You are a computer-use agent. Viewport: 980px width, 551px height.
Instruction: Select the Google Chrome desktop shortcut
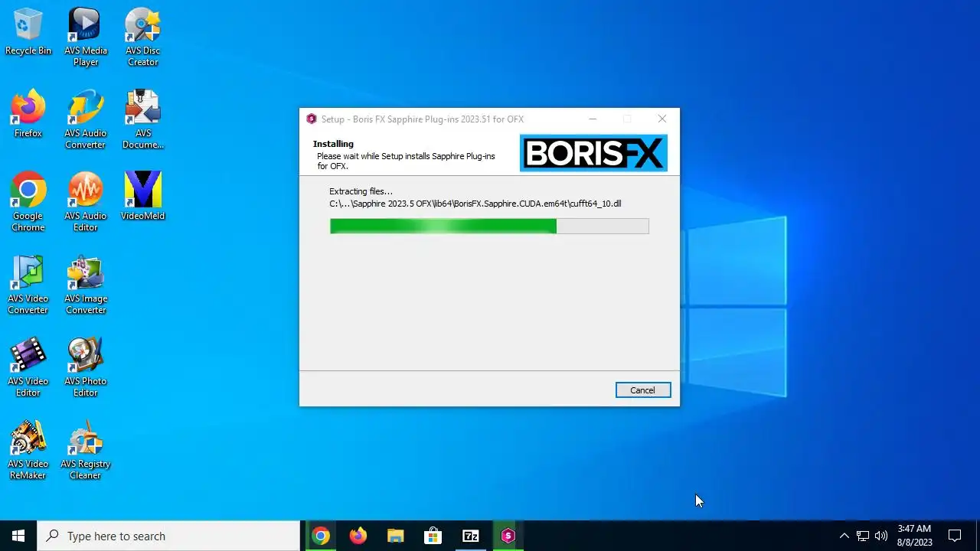coord(28,203)
